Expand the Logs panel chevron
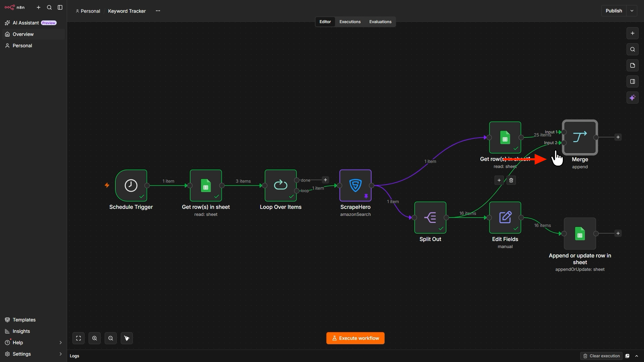The height and width of the screenshot is (362, 644). click(637, 356)
